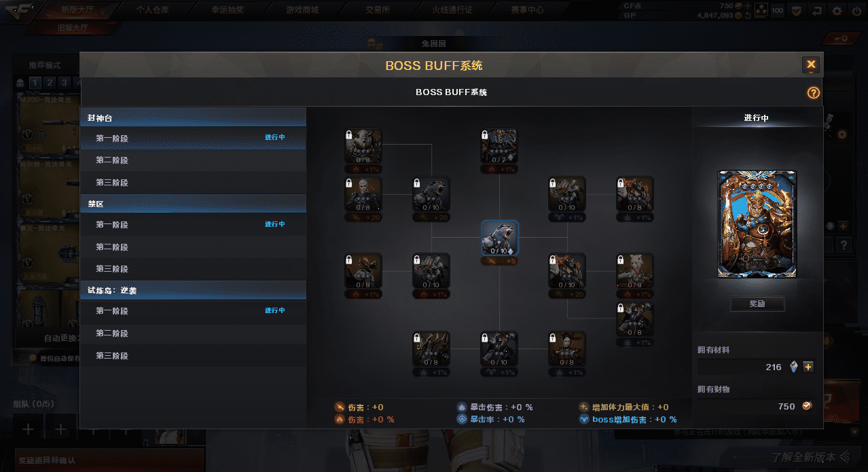Click the power icon in top bar
Viewport: 868px width, 472px height.
tap(855, 11)
